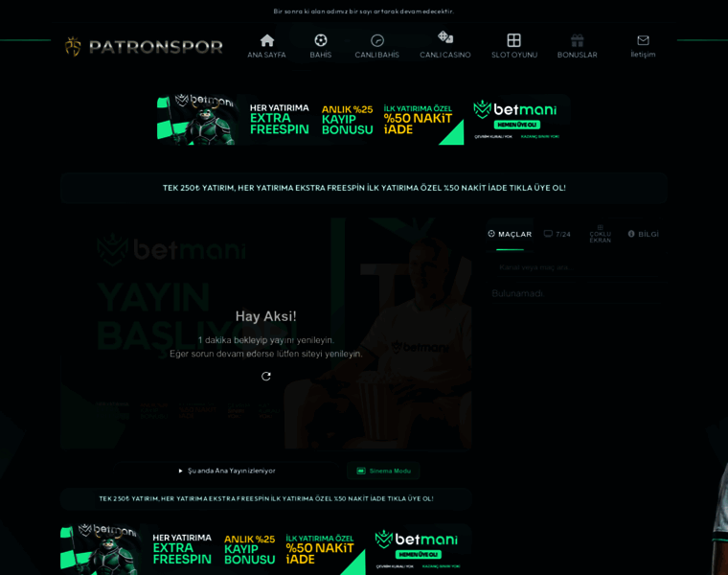Image resolution: width=728 pixels, height=575 pixels.
Task: Open the Slot Oyunu grid icon
Action: [514, 40]
